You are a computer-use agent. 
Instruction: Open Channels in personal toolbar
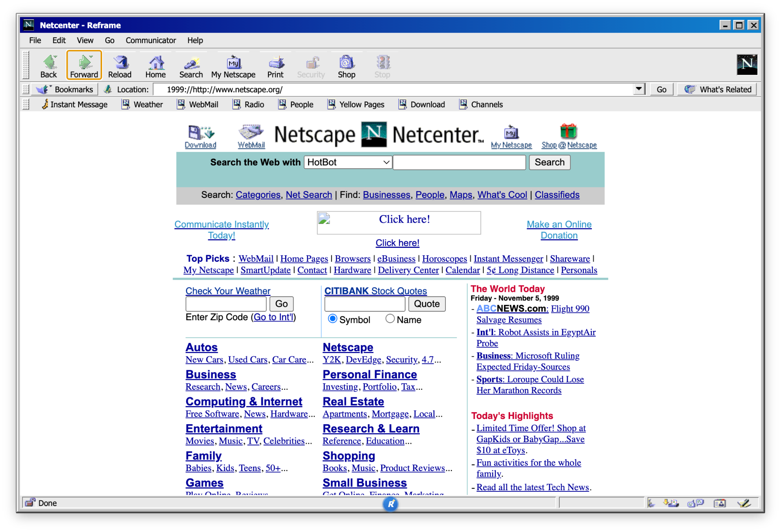click(481, 104)
